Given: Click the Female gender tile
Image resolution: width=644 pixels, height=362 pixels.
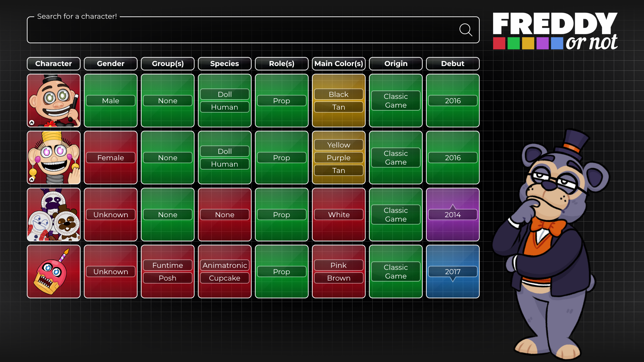Looking at the screenshot, I should 111,158.
